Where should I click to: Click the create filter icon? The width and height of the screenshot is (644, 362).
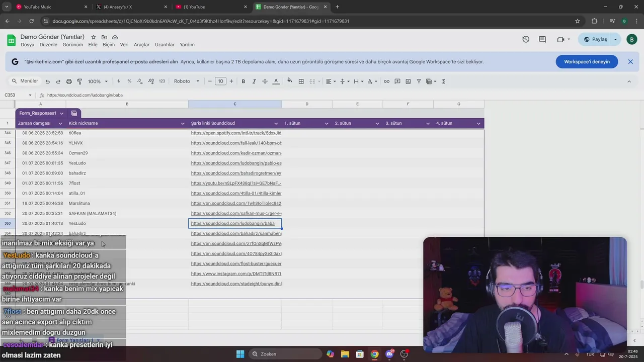(x=419, y=81)
